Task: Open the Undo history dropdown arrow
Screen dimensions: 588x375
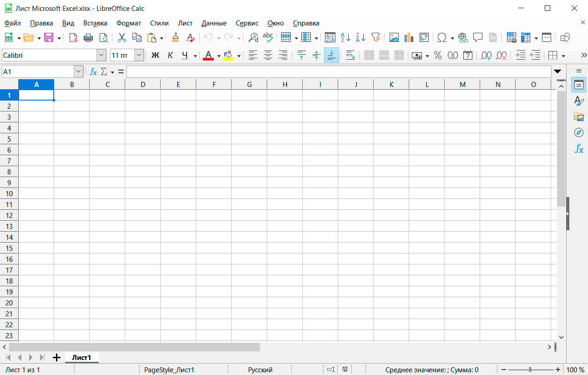Action: 218,38
